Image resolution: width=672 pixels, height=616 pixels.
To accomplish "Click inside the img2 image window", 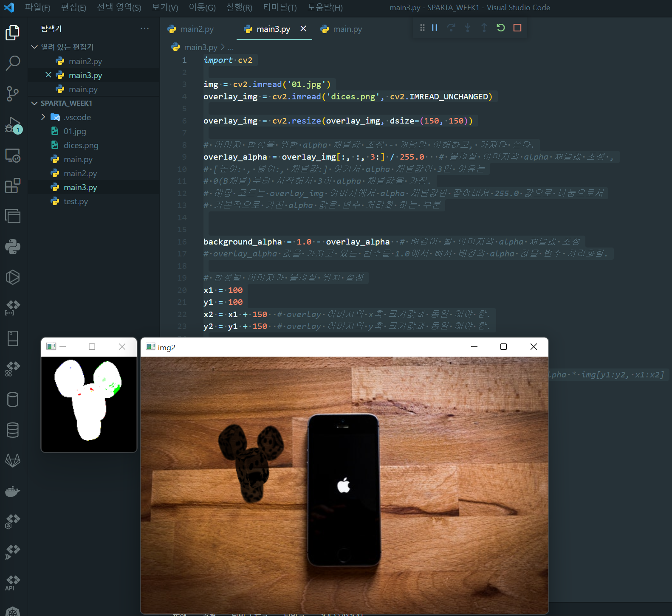I will (x=344, y=485).
